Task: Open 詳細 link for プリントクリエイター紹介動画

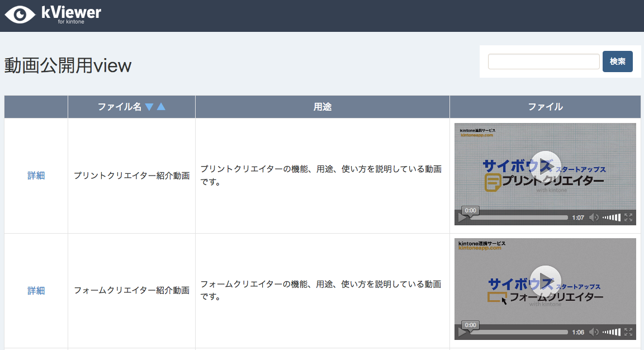Action: click(36, 176)
